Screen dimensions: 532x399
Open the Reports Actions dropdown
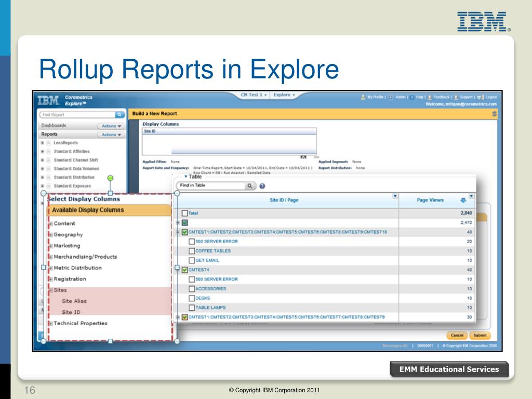pos(111,135)
